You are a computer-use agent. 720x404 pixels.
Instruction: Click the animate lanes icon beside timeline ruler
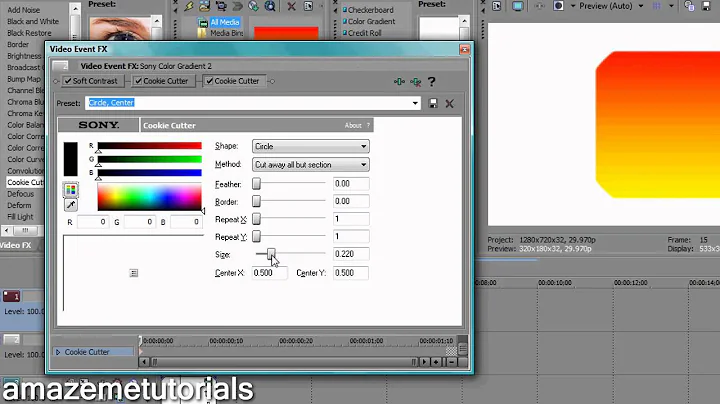463,349
